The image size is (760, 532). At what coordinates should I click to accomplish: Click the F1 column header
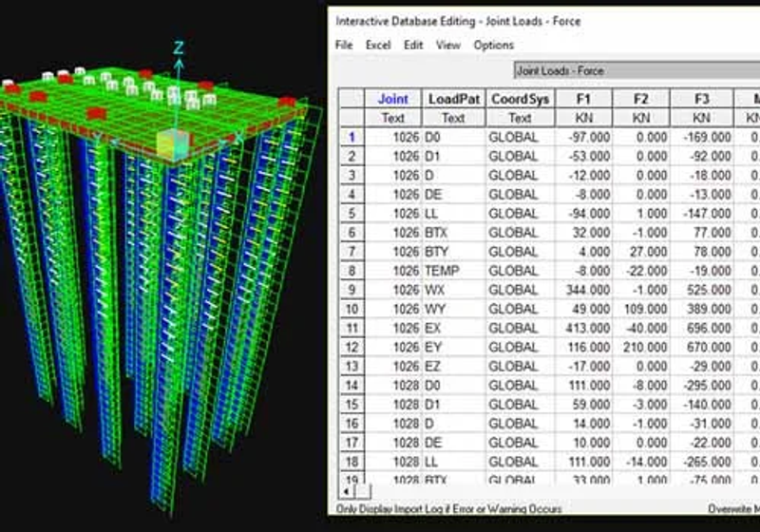(583, 99)
